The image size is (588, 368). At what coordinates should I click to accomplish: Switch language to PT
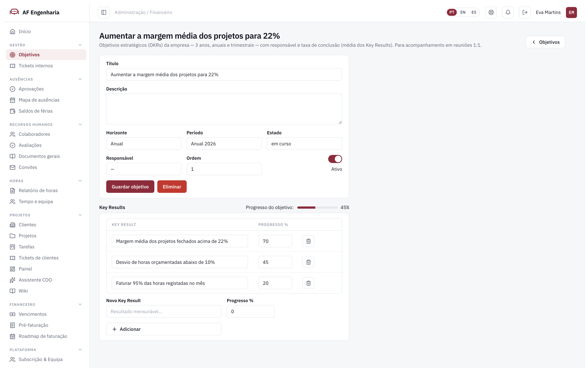(x=452, y=12)
